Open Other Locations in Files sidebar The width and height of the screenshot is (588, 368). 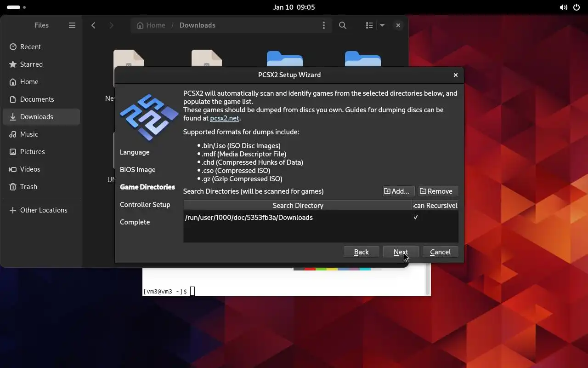[41, 210]
